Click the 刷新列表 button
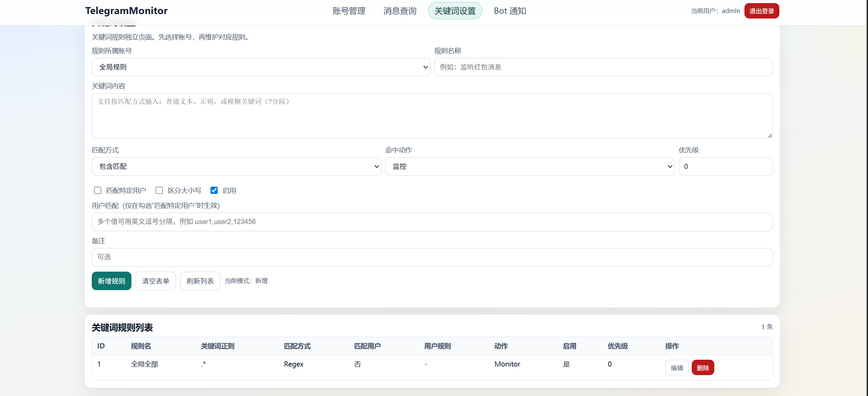Viewport: 868px width, 396px height. point(200,281)
